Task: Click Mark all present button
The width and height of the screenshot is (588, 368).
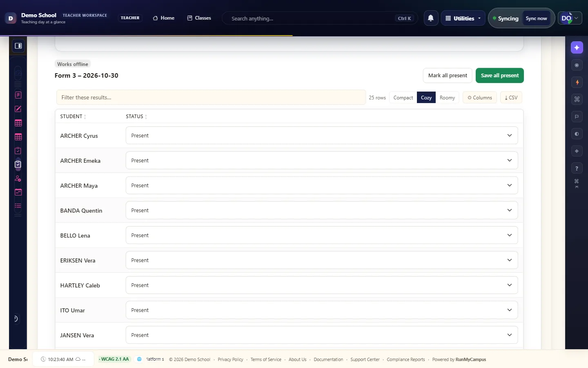Action: coord(448,76)
